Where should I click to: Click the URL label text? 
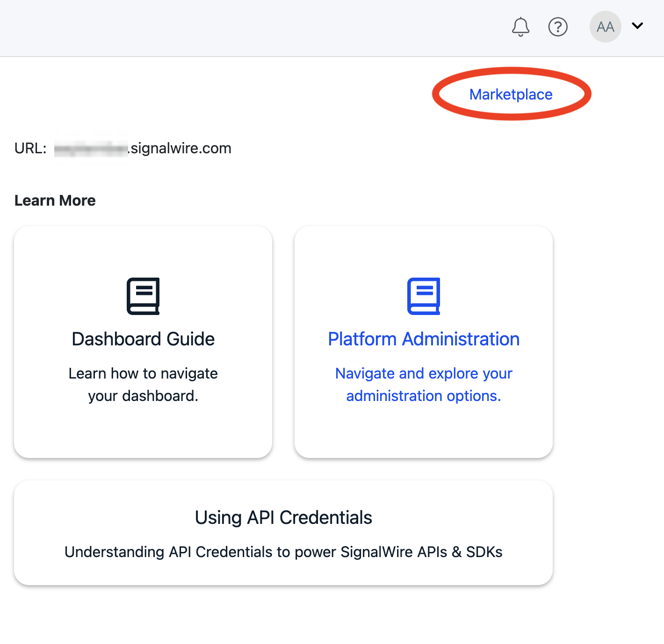point(29,148)
